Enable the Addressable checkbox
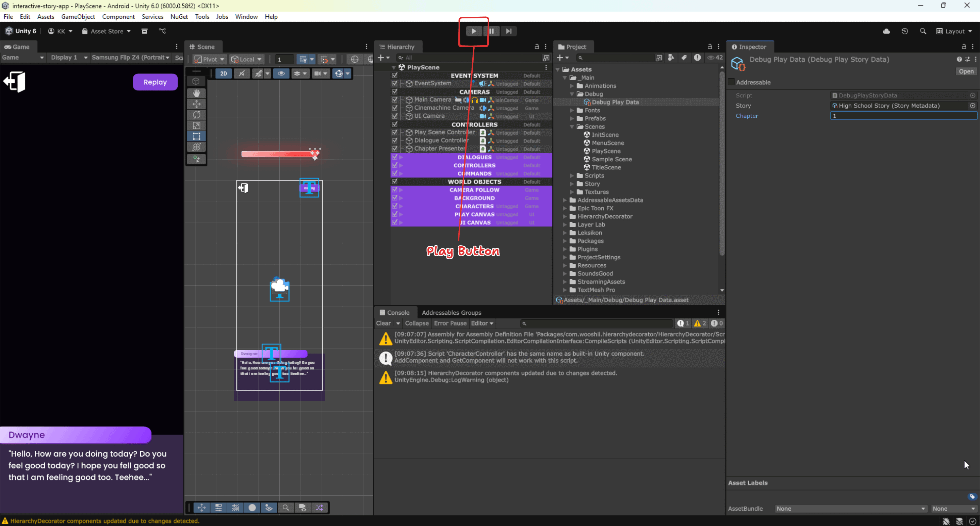 tap(731, 82)
